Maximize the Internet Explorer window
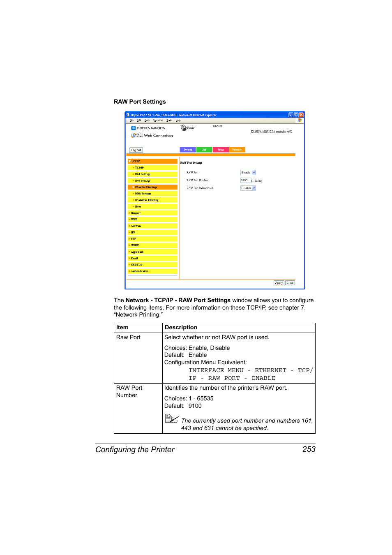Screen dimensions: 392x555 (296, 115)
